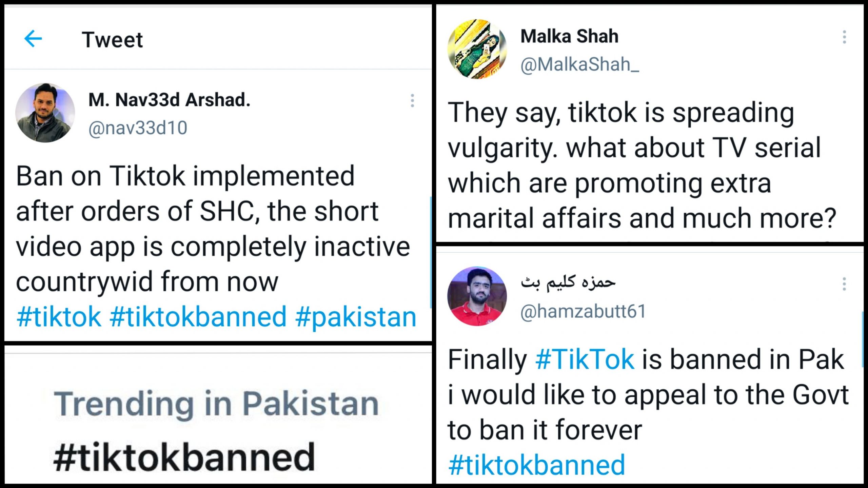Click the Tweet header title
868x488 pixels.
point(112,40)
